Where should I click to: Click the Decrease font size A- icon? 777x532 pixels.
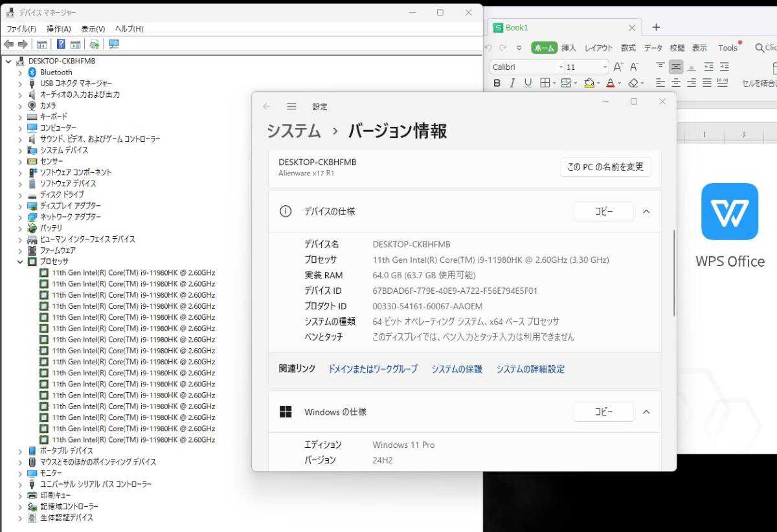tap(635, 67)
